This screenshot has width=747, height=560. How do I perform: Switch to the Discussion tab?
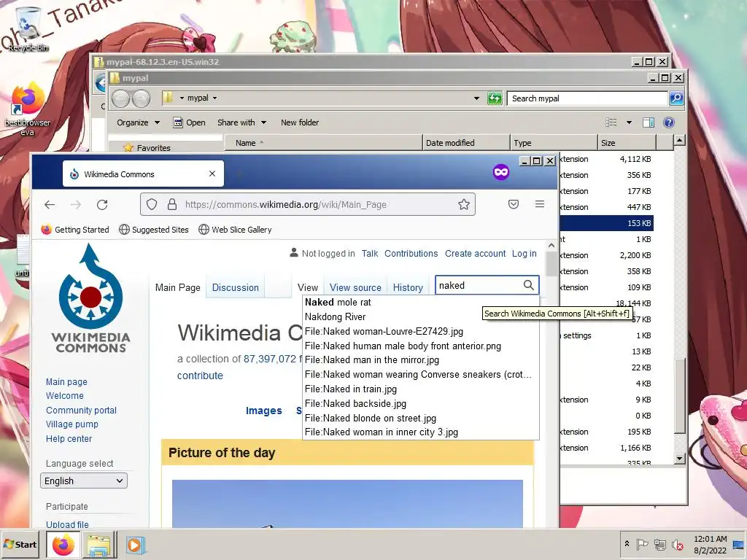coord(236,287)
